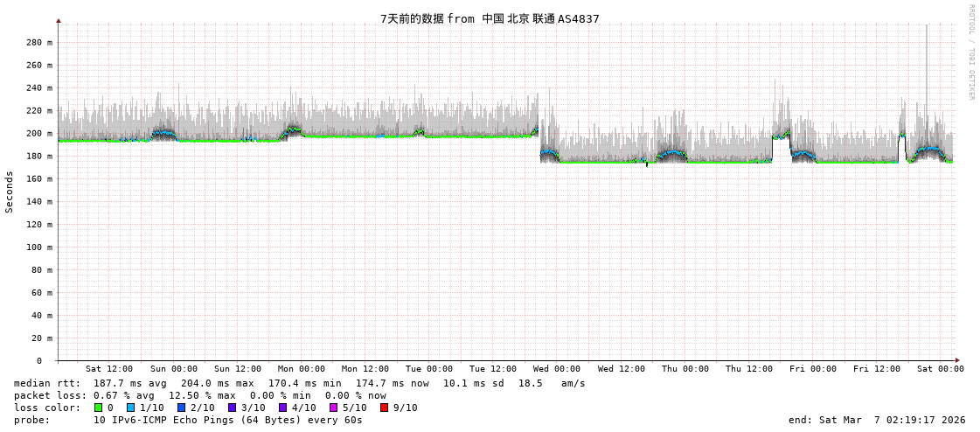Screen dimensions: 980x432
Task: Click the Sat 12:00 time axis label
Action: 109,369
